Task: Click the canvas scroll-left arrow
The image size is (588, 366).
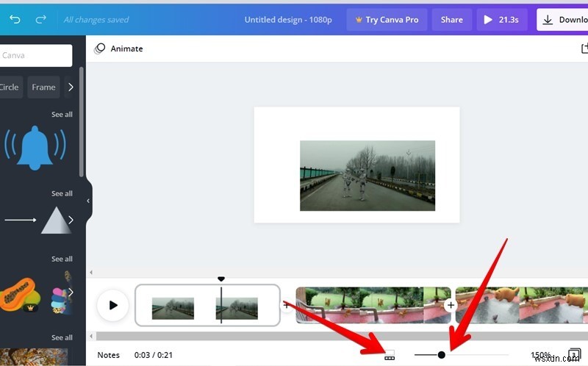Action: (x=91, y=273)
